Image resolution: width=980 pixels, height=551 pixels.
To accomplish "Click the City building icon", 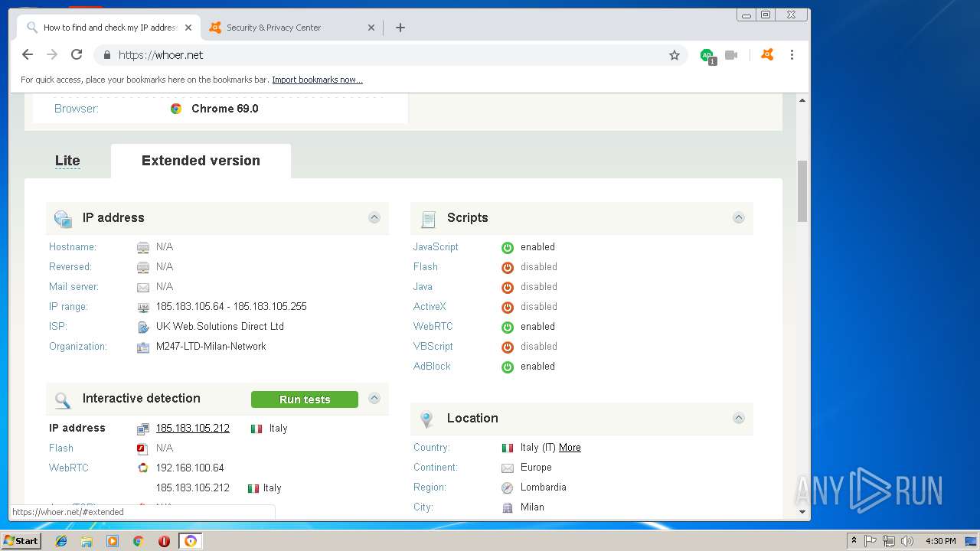I will [507, 507].
